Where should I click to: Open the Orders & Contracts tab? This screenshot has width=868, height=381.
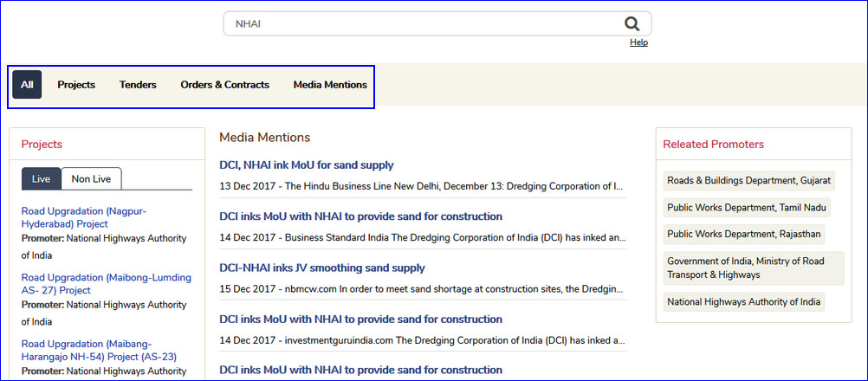coord(224,85)
